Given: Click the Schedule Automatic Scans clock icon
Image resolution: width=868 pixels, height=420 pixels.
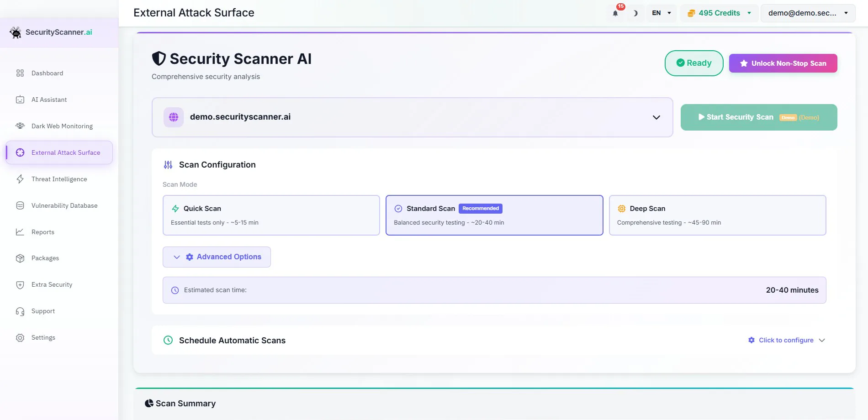Looking at the screenshot, I should coord(168,340).
